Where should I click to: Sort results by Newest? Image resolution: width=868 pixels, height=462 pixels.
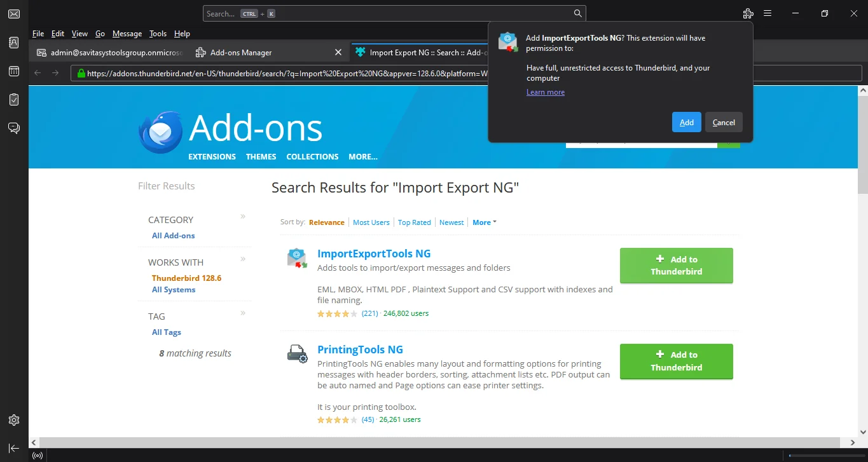(x=451, y=222)
